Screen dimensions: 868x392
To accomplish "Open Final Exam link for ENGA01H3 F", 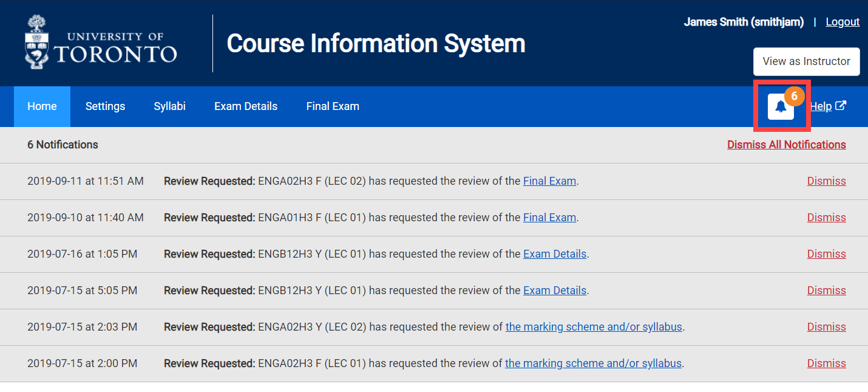I will pyautogui.click(x=549, y=218).
